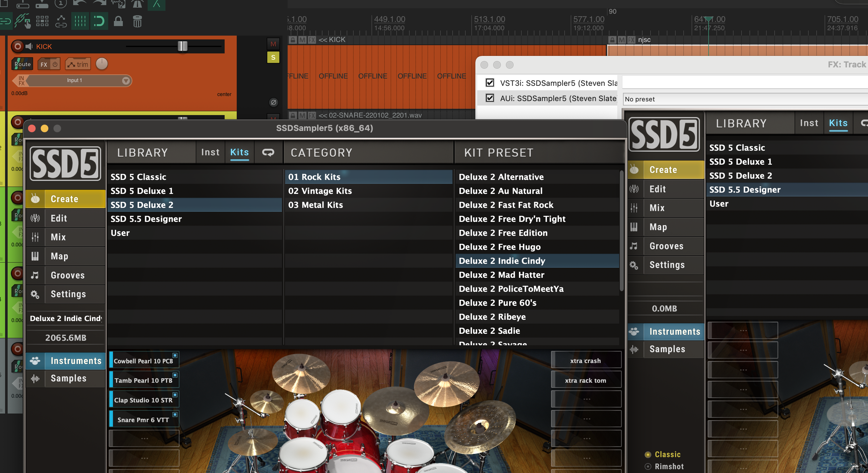This screenshot has width=868, height=473.
Task: Switch to Kits tab in front SSD5 window
Action: (x=239, y=152)
